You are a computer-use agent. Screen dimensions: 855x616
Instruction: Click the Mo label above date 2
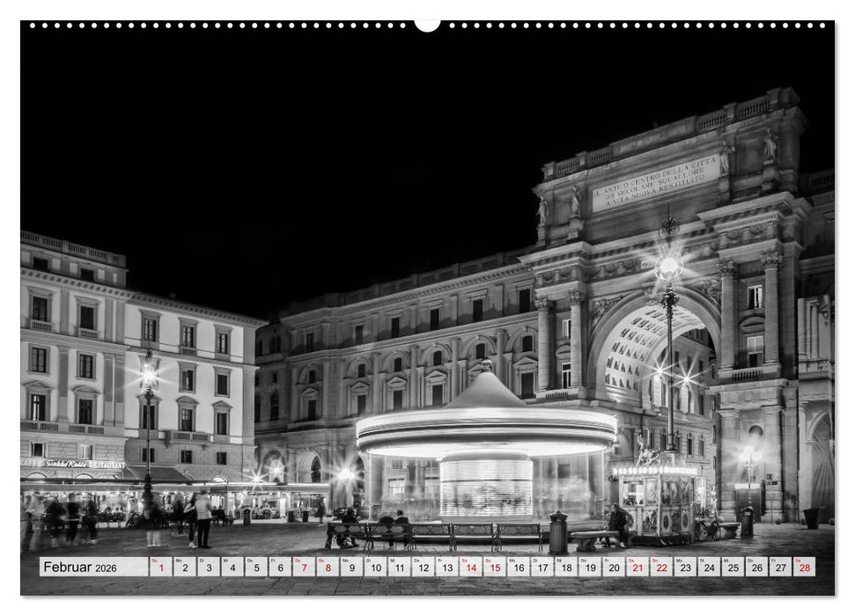pos(178,561)
